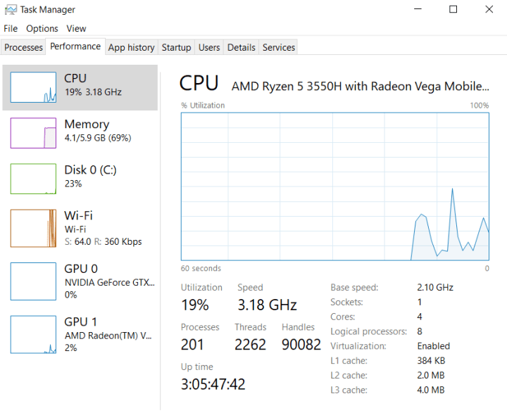
Task: Go to the Users tab
Action: (x=209, y=47)
